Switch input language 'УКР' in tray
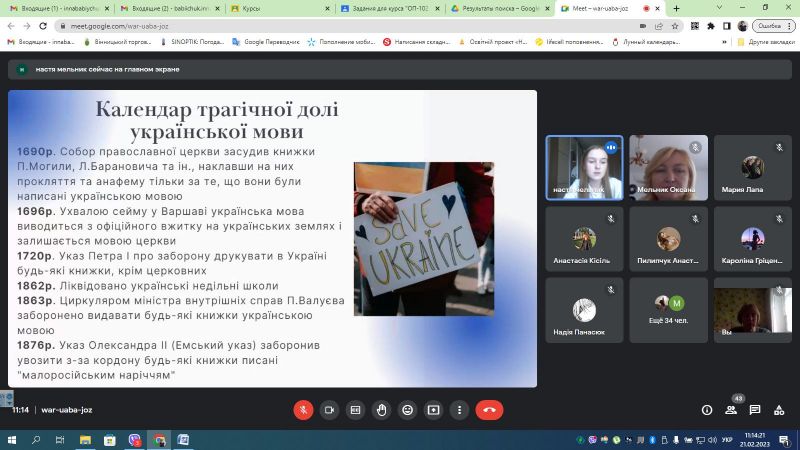Image resolution: width=800 pixels, height=450 pixels. click(x=727, y=440)
